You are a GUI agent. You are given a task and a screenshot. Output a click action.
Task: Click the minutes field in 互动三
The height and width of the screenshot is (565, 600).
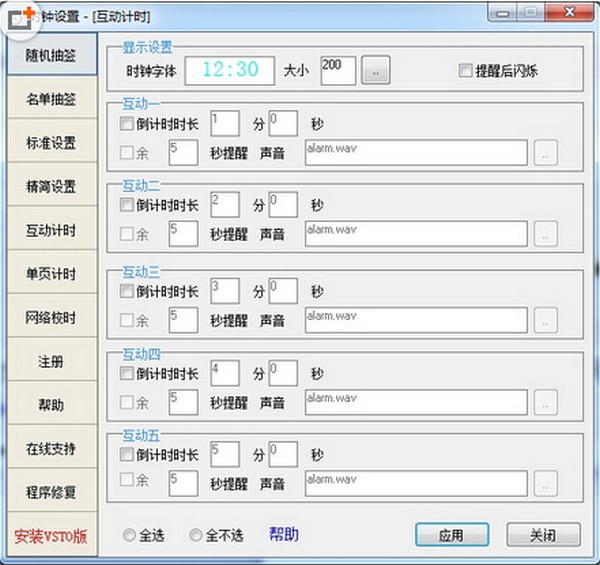tap(225, 291)
